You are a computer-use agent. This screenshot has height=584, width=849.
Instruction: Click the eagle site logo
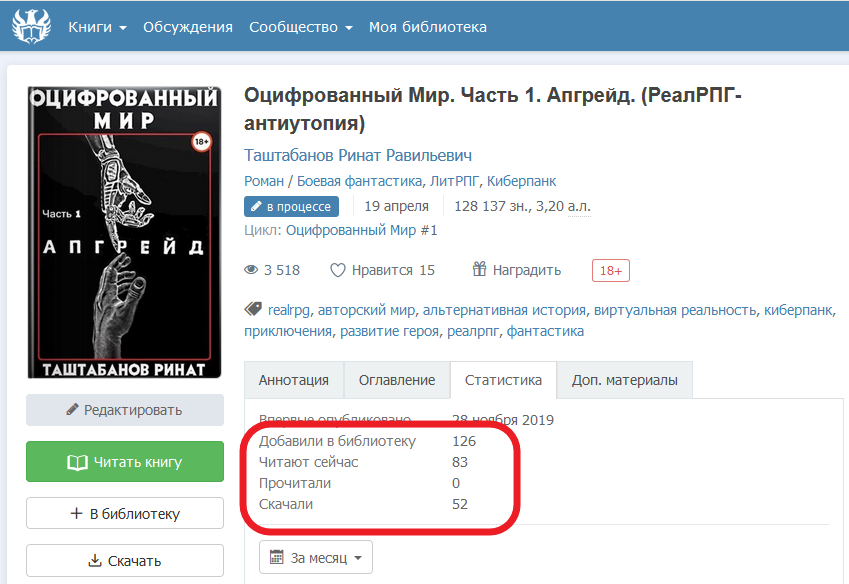click(32, 26)
